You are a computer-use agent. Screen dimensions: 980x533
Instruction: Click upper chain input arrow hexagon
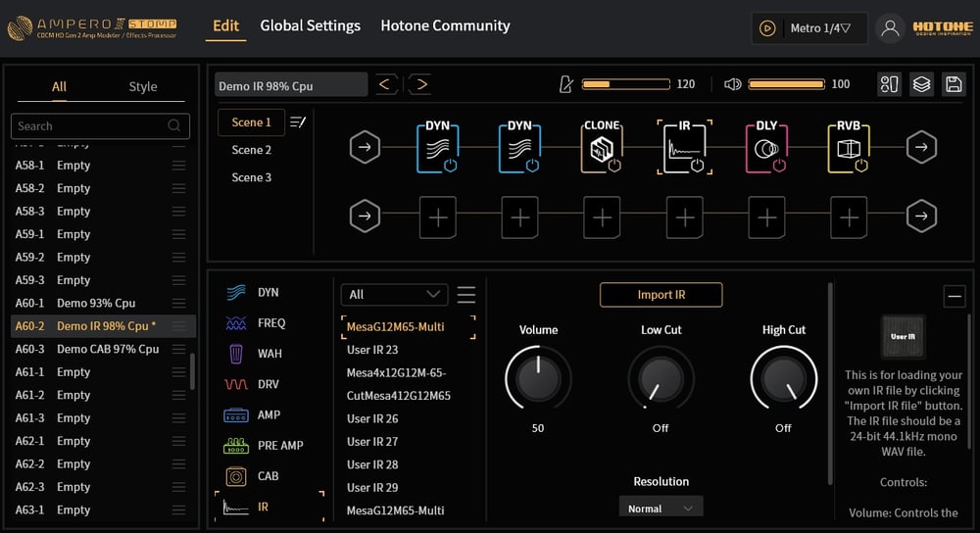[x=365, y=148]
